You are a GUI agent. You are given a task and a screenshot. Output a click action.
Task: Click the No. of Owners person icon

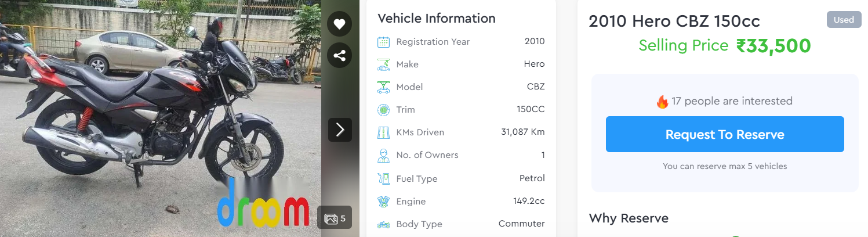(383, 155)
